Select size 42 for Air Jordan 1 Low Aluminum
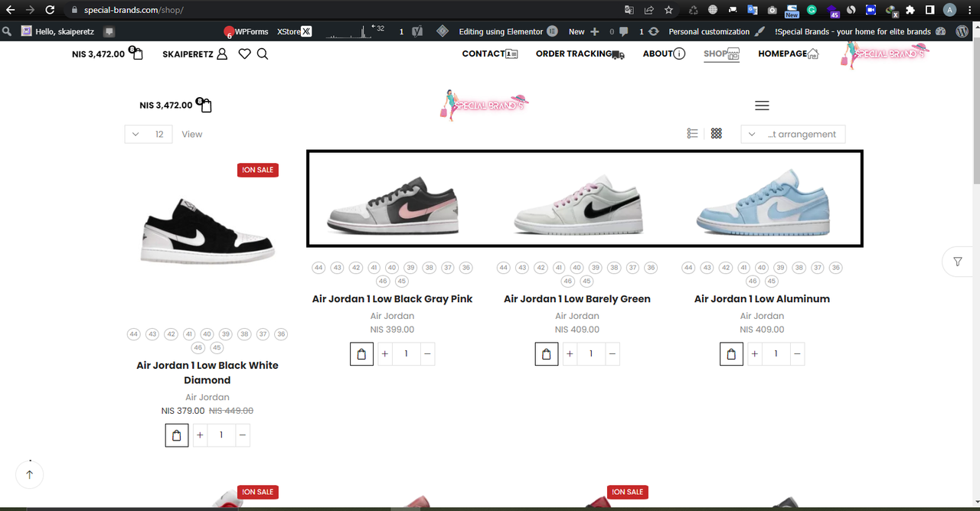Screen dimensions: 980x511 click(x=726, y=268)
